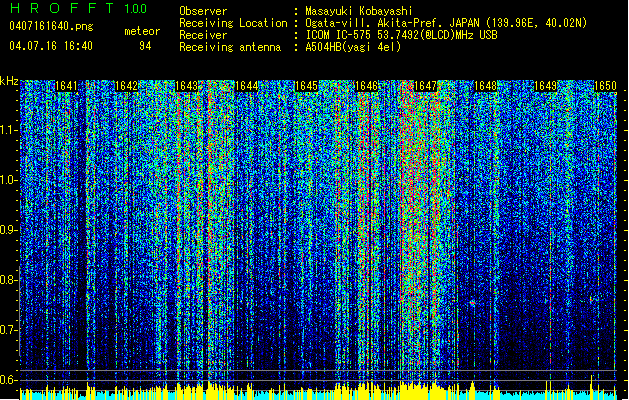Click the Receiving Location label
This screenshot has width=629, height=400.
233,23
